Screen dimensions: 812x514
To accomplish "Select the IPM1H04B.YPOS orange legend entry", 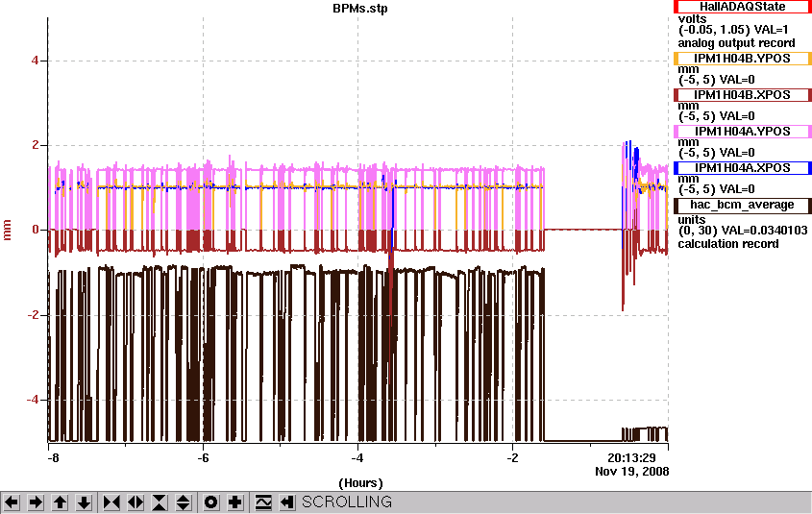I will point(743,59).
